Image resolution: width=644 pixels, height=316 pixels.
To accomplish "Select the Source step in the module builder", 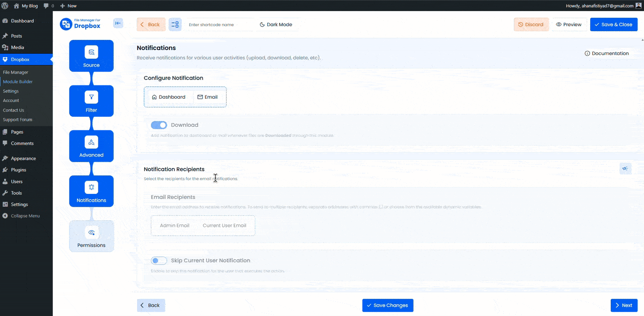I will 91,56.
